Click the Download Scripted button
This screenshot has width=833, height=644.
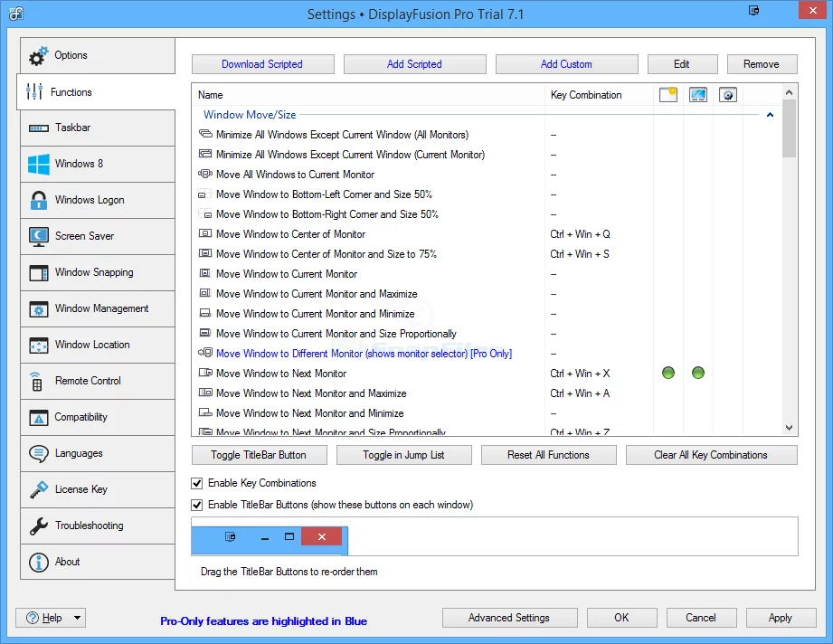click(x=262, y=64)
